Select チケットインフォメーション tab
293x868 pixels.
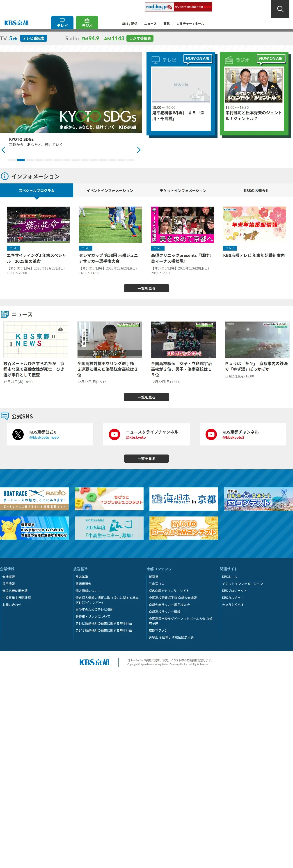183,191
